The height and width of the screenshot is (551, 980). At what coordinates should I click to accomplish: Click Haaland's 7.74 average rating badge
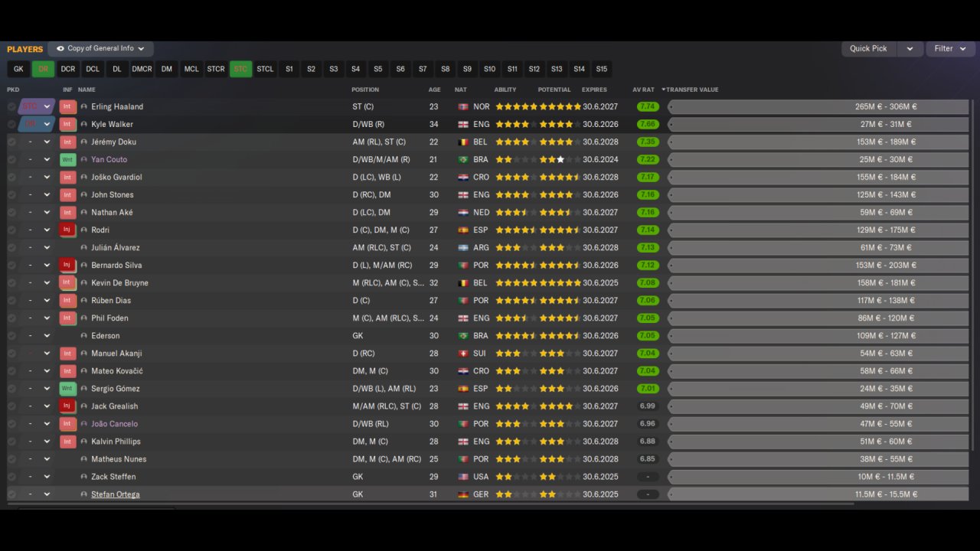[x=648, y=107]
